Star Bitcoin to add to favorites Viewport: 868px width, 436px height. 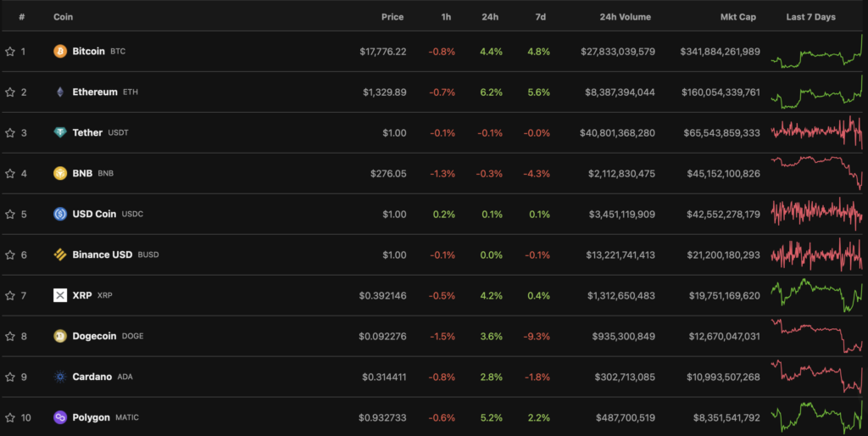tap(10, 52)
